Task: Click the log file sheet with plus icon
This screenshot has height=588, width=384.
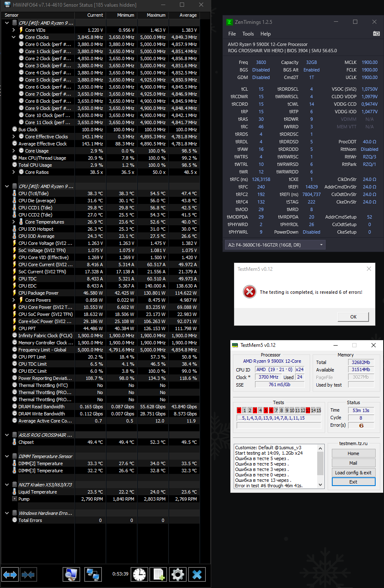Action: pos(159,575)
